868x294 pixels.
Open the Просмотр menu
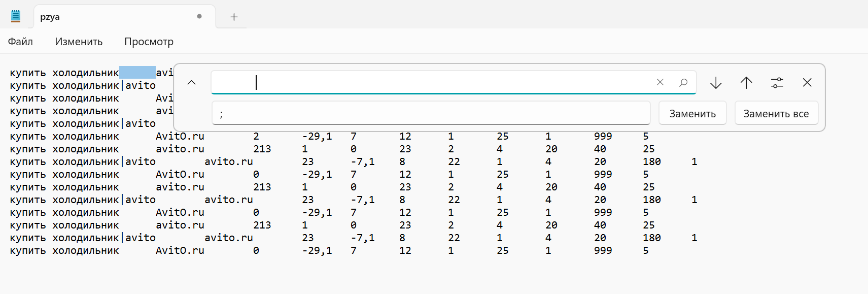point(149,42)
